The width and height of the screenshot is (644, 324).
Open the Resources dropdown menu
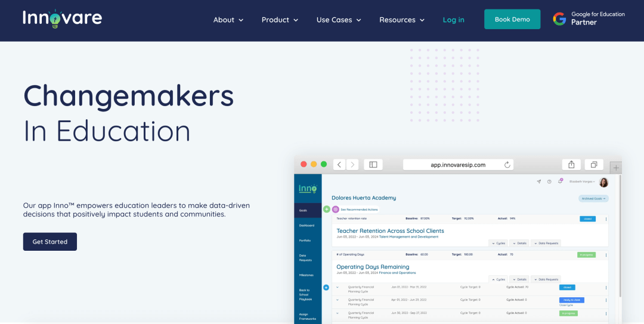click(402, 20)
